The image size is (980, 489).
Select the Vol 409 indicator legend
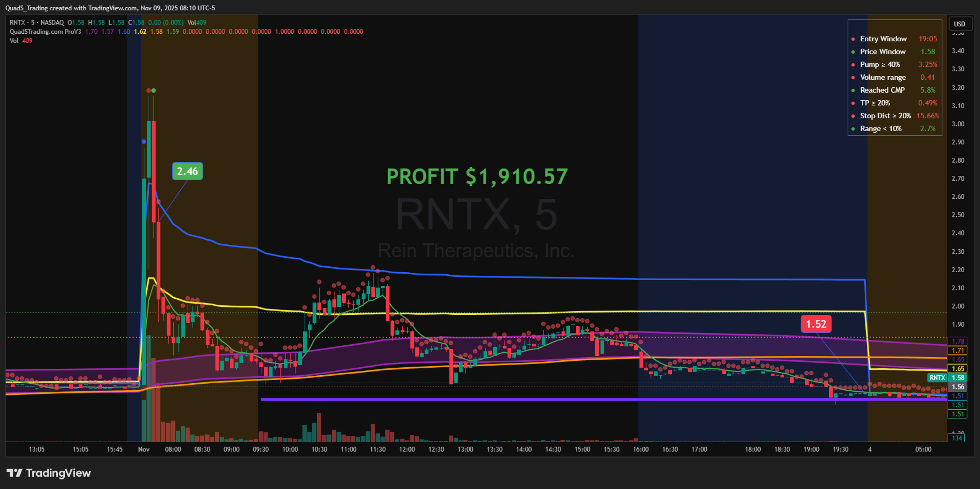(x=21, y=41)
